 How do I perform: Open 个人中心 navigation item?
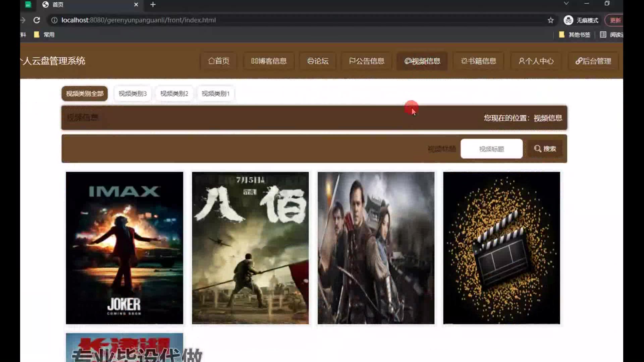click(x=536, y=61)
